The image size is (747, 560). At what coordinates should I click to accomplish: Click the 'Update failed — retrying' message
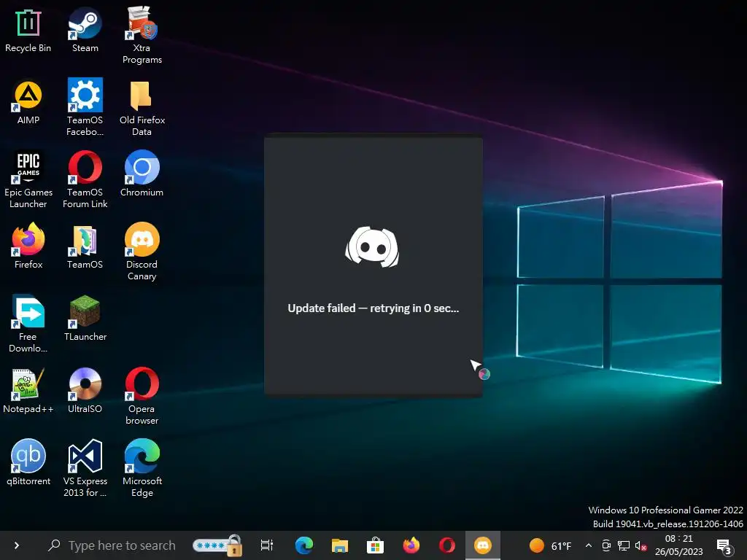pos(373,308)
